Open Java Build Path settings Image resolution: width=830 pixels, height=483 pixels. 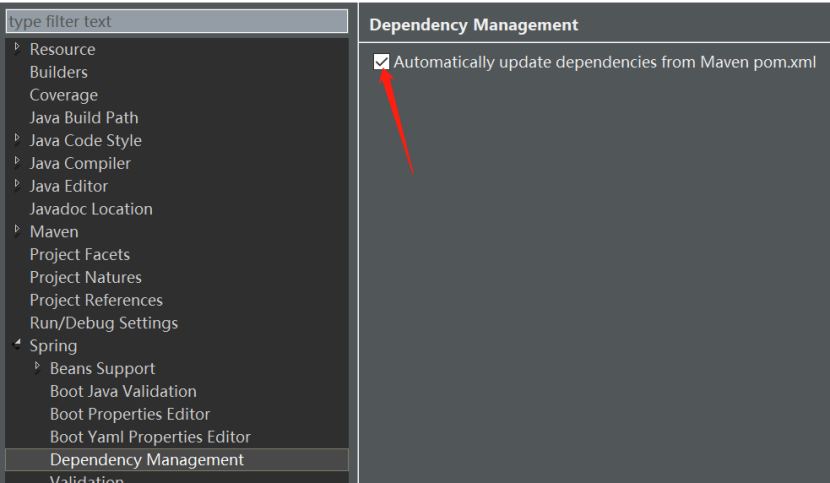84,118
